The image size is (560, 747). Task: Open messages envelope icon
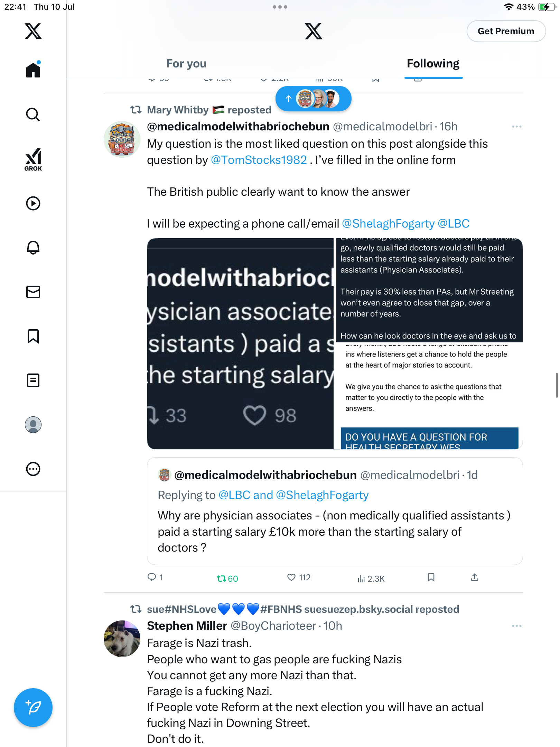point(33,292)
